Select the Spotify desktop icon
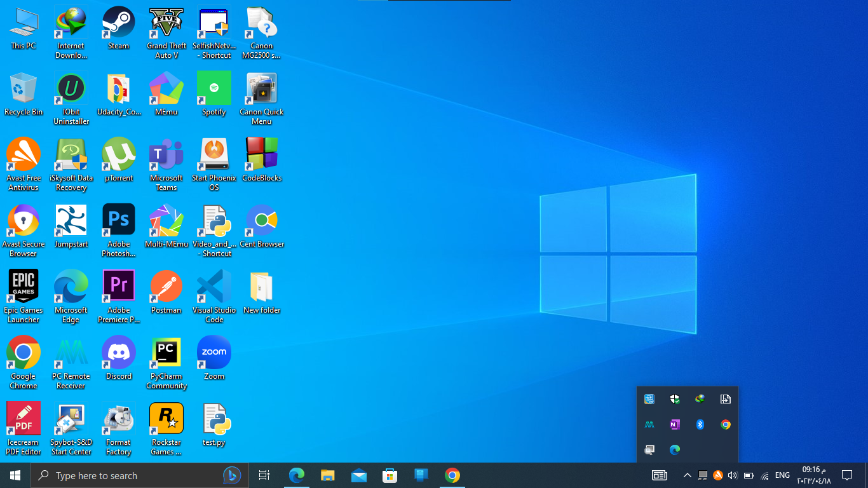Image resolution: width=868 pixels, height=488 pixels. click(214, 95)
